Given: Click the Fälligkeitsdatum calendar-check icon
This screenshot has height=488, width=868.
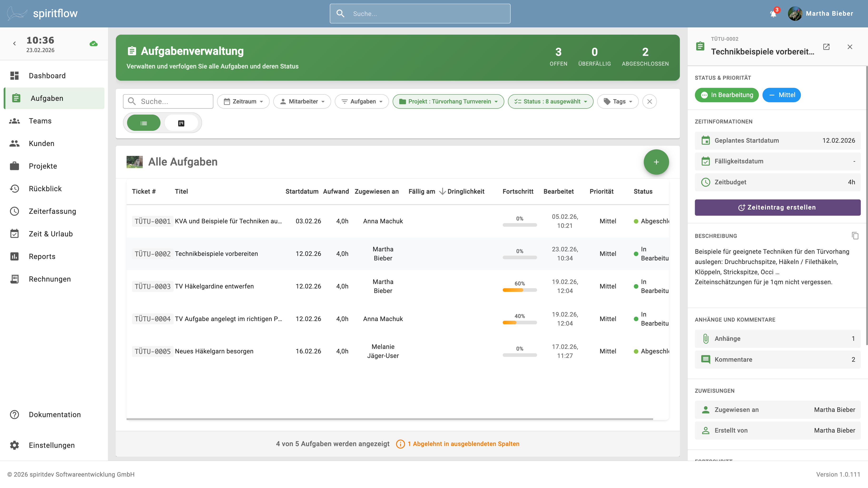Looking at the screenshot, I should click(x=705, y=161).
